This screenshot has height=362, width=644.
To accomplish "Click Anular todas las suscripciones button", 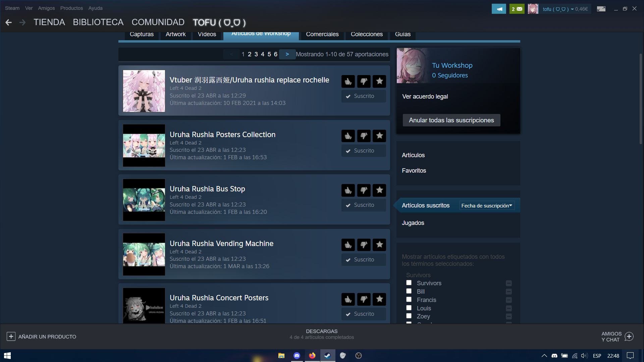I will [451, 120].
